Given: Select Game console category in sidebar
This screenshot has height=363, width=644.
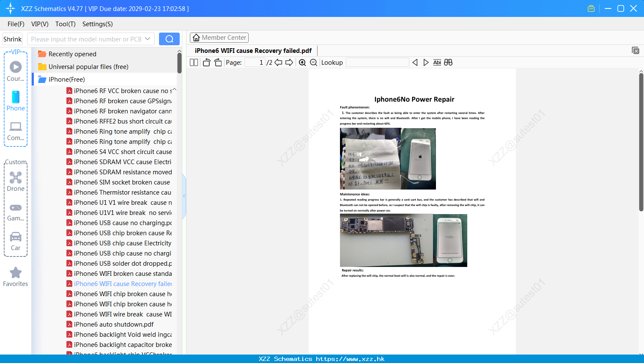Looking at the screenshot, I should [16, 212].
